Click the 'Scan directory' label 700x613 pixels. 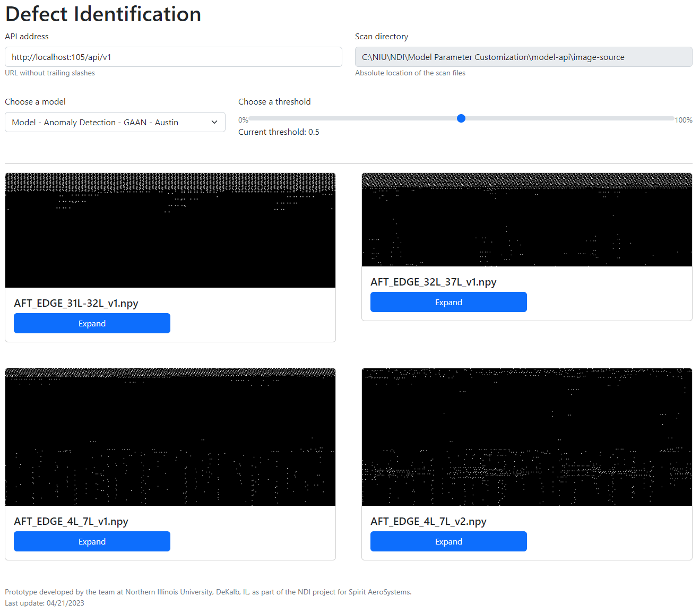(382, 37)
